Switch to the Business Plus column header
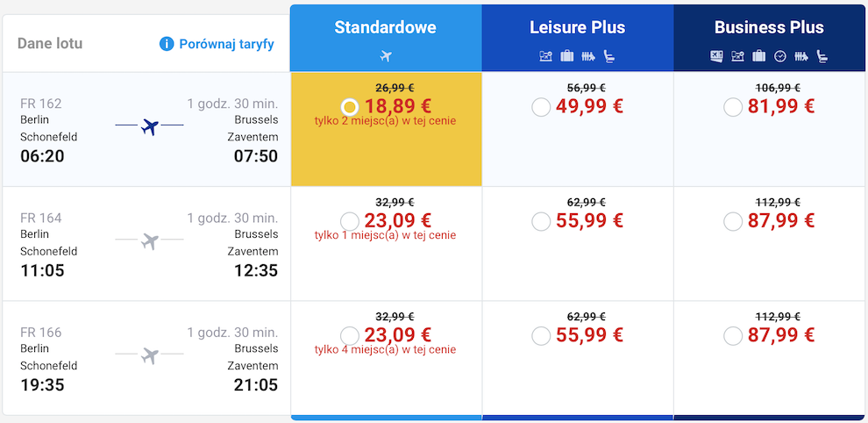The height and width of the screenshot is (423, 868). (x=770, y=39)
